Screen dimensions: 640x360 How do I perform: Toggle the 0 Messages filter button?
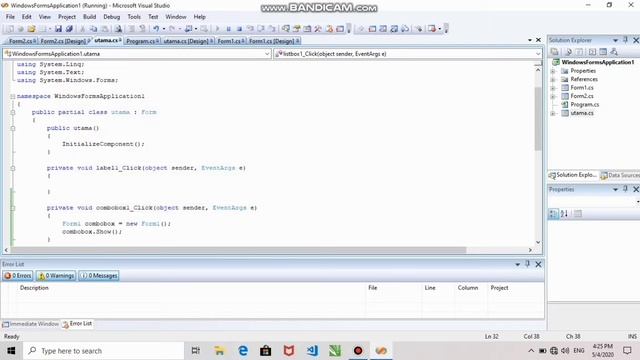[x=99, y=276]
